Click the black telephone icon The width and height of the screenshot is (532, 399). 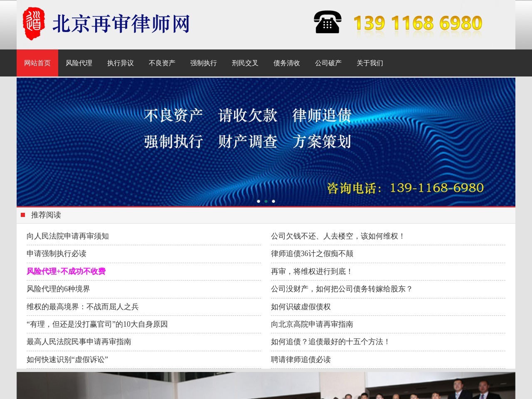point(328,22)
